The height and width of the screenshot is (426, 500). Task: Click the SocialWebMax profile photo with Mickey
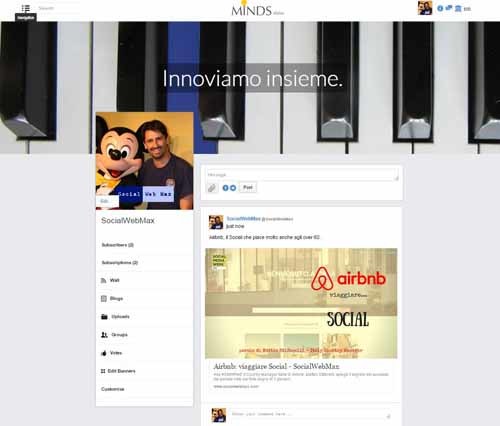(x=144, y=161)
